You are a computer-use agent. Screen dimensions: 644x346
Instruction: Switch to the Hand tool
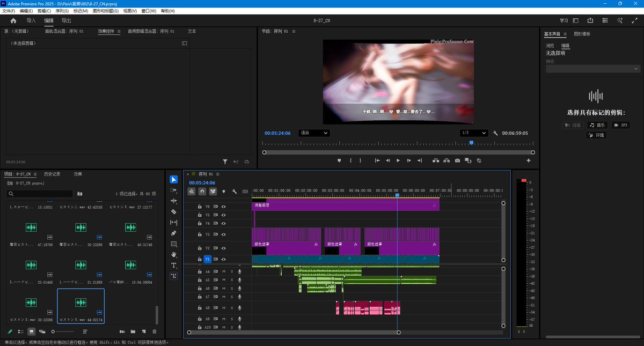point(174,254)
